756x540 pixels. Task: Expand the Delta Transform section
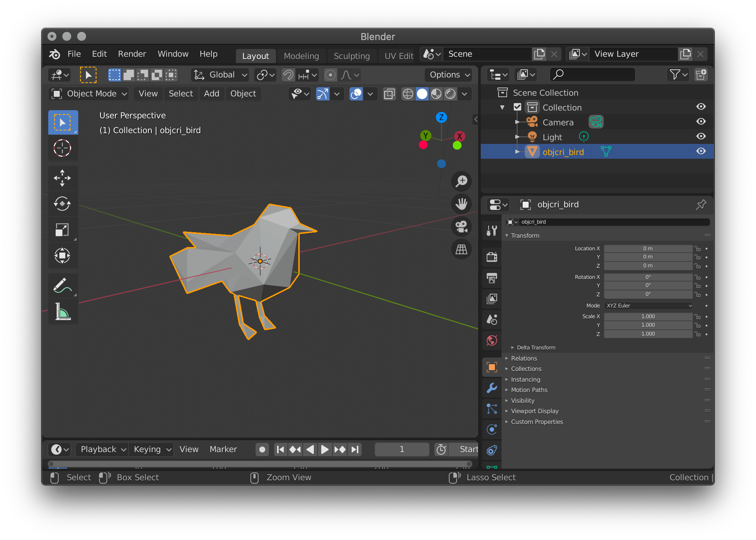pos(536,347)
